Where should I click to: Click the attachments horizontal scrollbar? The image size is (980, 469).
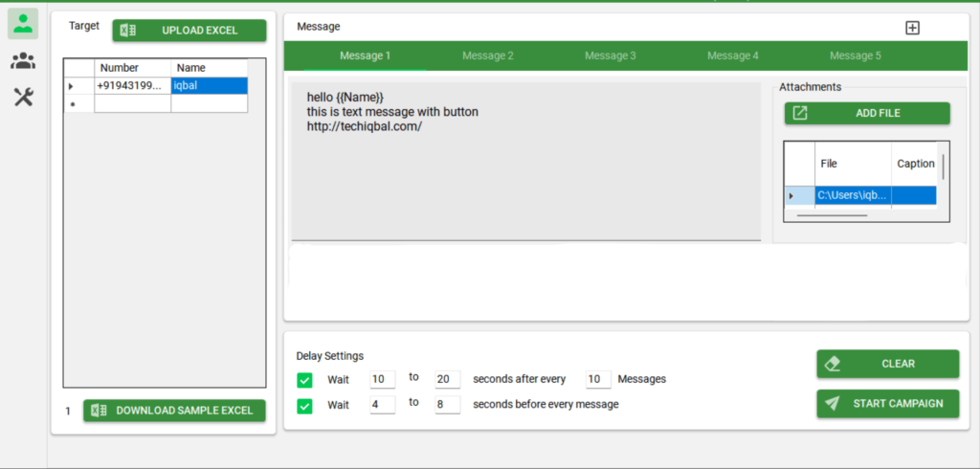pyautogui.click(x=831, y=216)
